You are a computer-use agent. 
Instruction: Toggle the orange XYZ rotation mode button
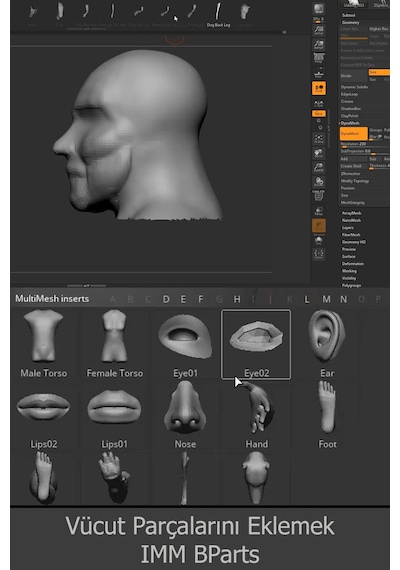click(319, 113)
